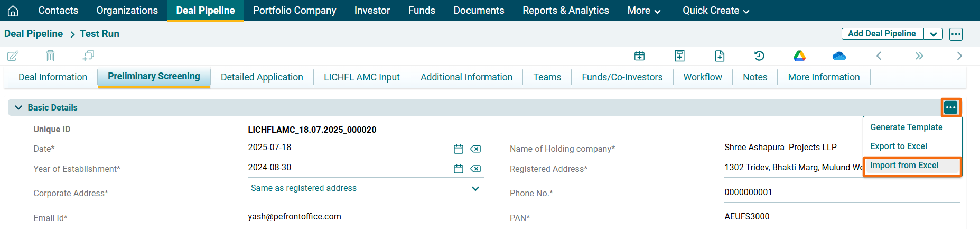Open the Add Deal Pipeline dropdown arrow

(934, 34)
